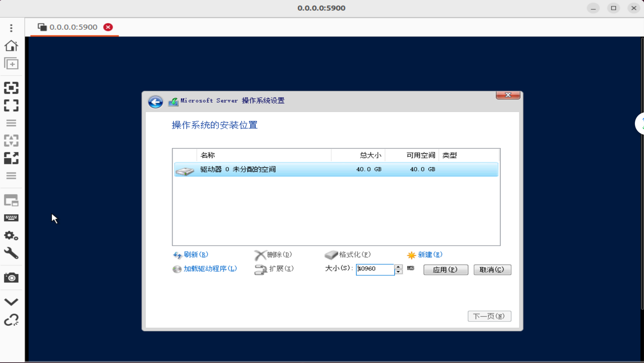Toggle the scaled mode sidebar icon

click(11, 158)
